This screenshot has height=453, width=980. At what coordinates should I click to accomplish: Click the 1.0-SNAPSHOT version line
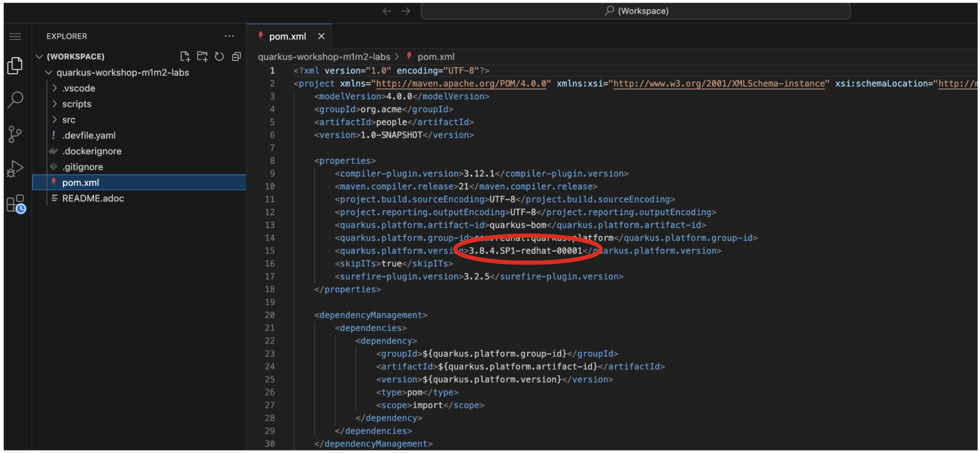pos(394,135)
